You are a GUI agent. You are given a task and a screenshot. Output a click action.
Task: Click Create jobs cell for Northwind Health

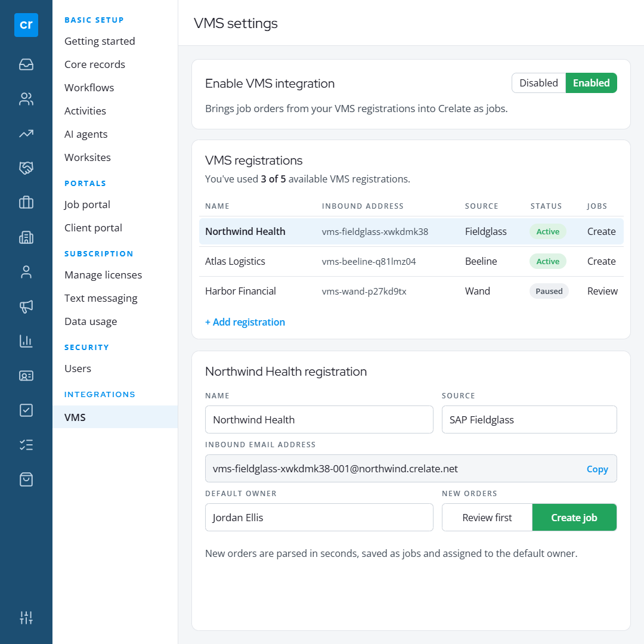(x=601, y=231)
